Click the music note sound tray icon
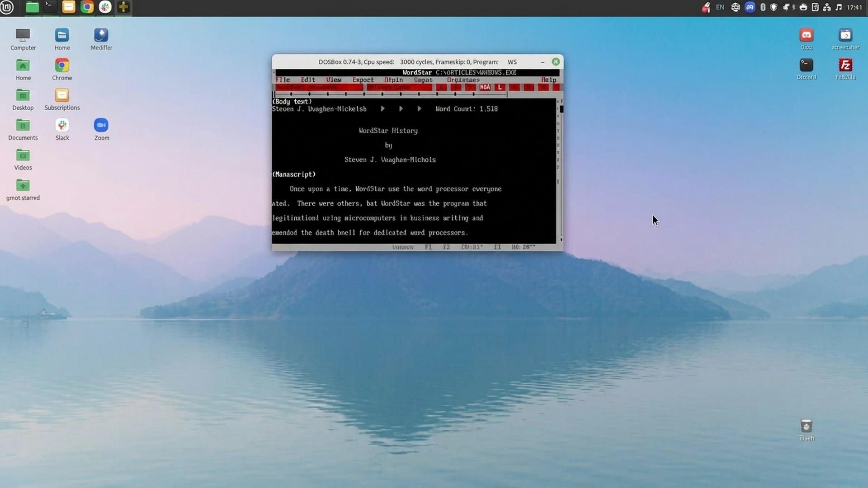This screenshot has width=868, height=488. tap(839, 7)
